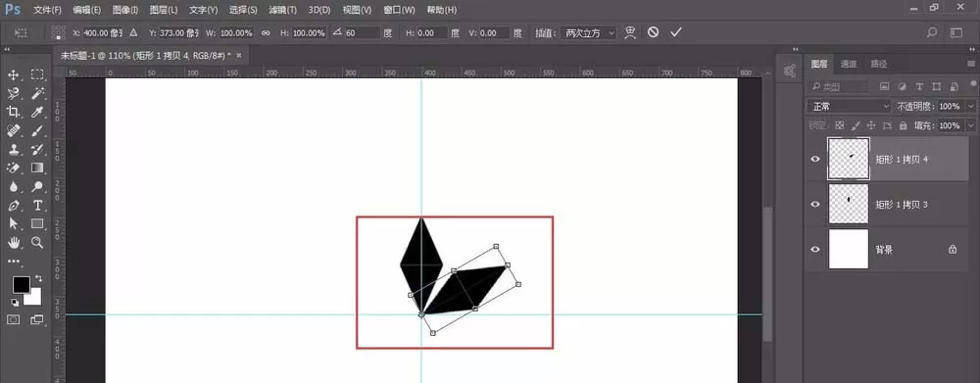Switch to warp mode in options bar

click(x=630, y=32)
